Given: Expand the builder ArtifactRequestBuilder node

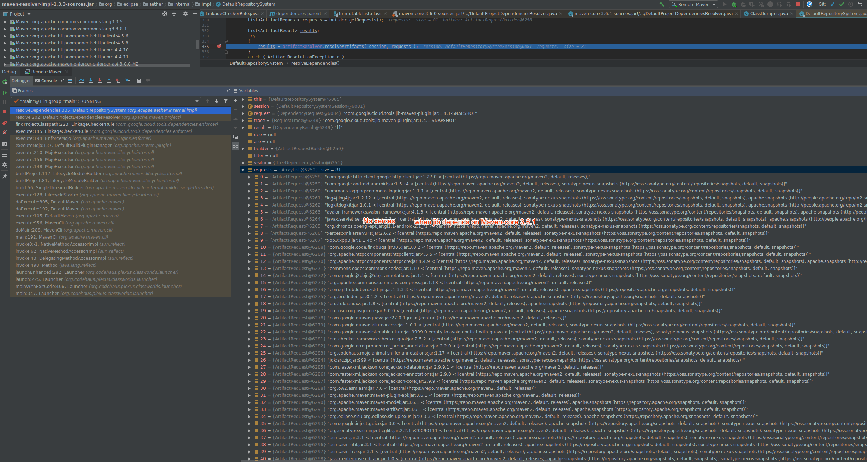Looking at the screenshot, I should (x=243, y=148).
